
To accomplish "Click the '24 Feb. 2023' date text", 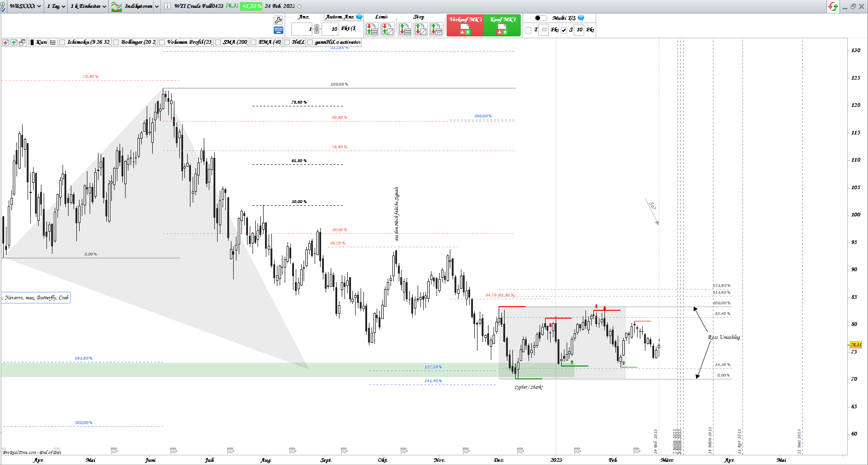I will pos(279,6).
